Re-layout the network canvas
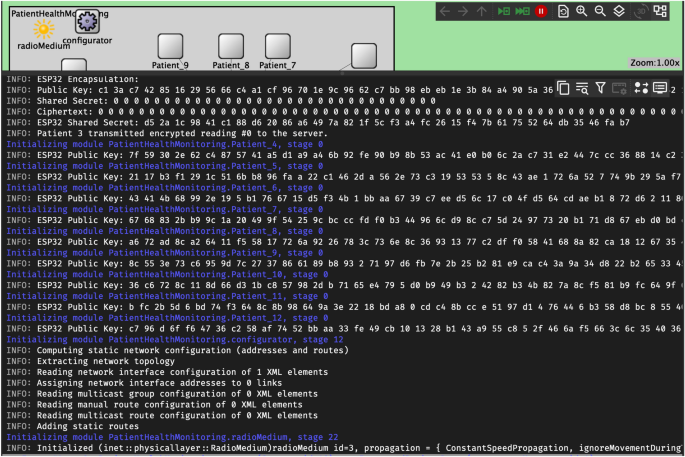 [x=563, y=11]
